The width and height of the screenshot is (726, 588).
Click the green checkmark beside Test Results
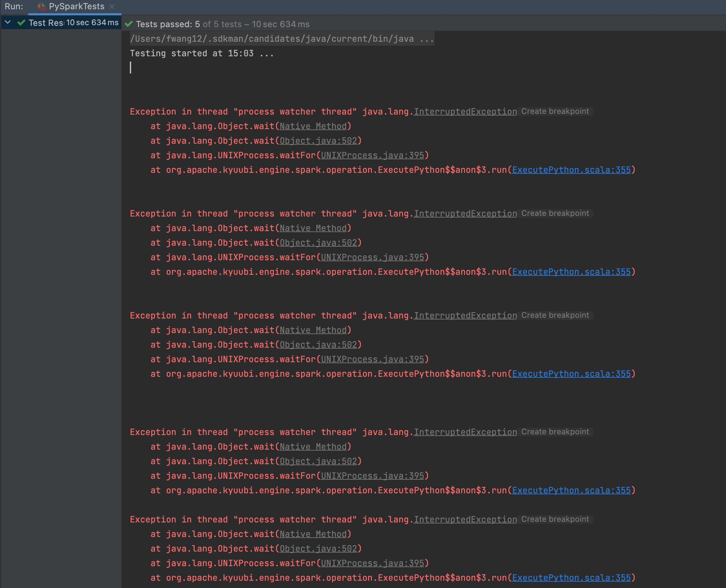(x=21, y=23)
